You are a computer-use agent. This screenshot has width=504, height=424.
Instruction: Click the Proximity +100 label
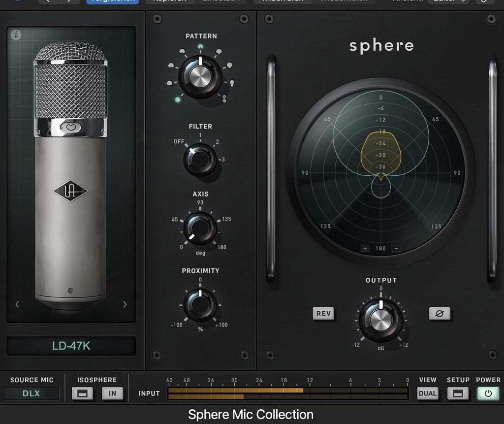click(x=221, y=325)
